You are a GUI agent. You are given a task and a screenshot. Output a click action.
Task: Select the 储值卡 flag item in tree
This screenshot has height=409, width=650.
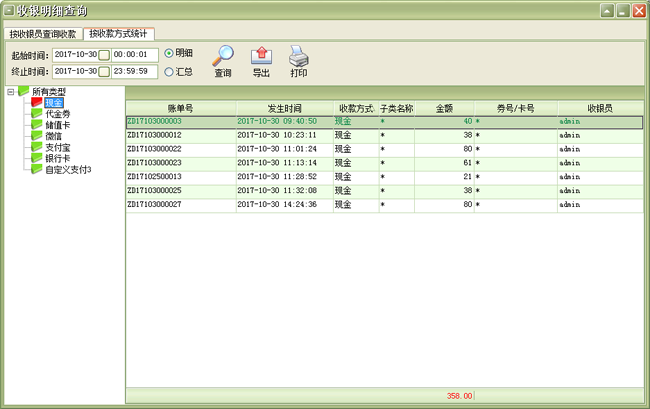click(x=57, y=125)
